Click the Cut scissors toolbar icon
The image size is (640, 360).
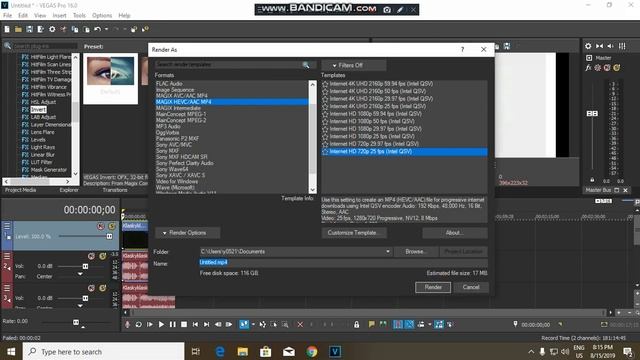(63, 29)
